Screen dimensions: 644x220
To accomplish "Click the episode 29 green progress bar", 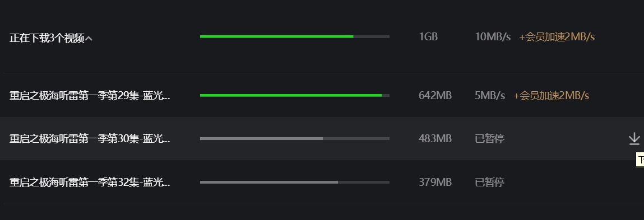I will (x=294, y=96).
